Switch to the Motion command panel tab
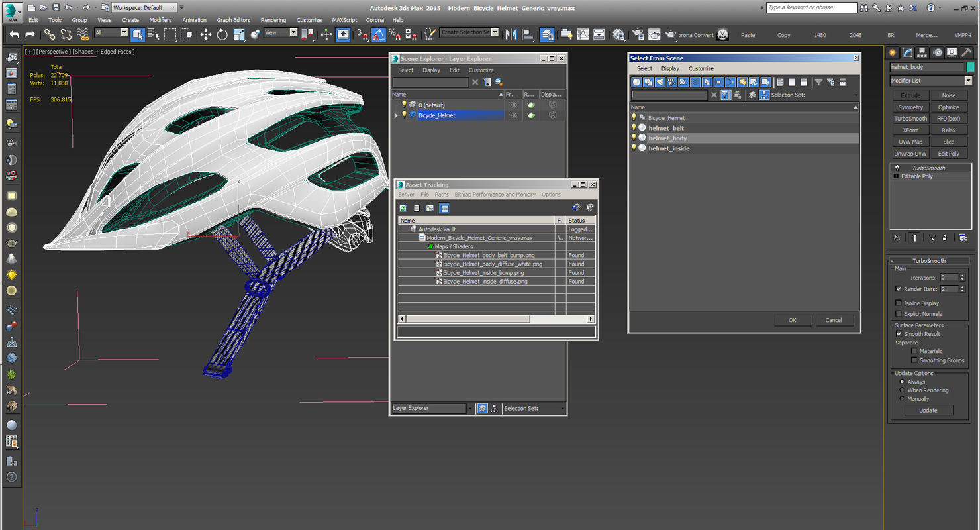Image resolution: width=980 pixels, height=530 pixels. [x=938, y=52]
